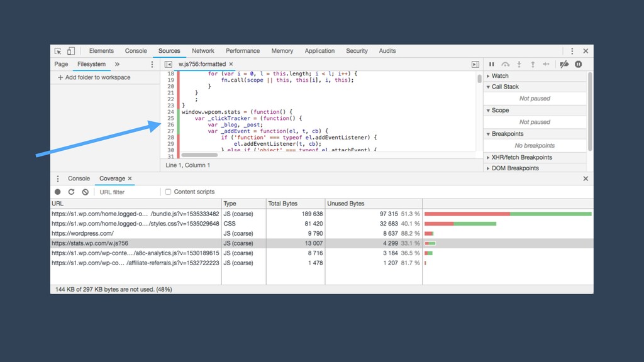Click the URL filter input field

tap(126, 192)
